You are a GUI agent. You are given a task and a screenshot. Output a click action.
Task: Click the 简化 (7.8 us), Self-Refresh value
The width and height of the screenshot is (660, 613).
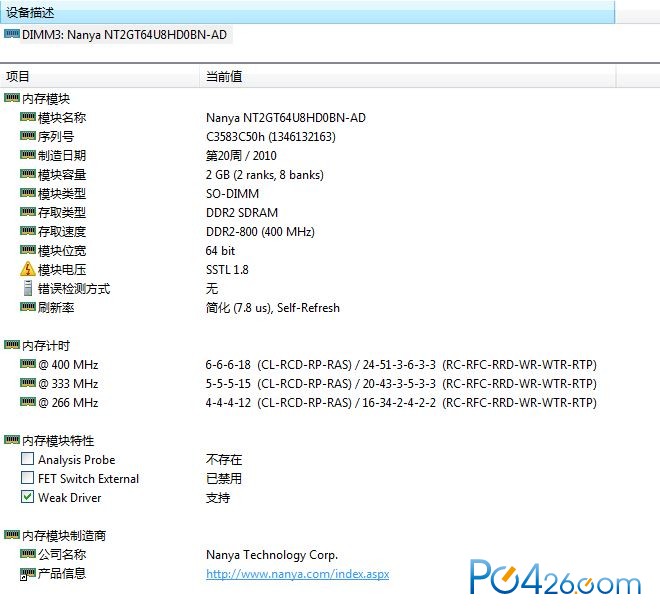(273, 308)
